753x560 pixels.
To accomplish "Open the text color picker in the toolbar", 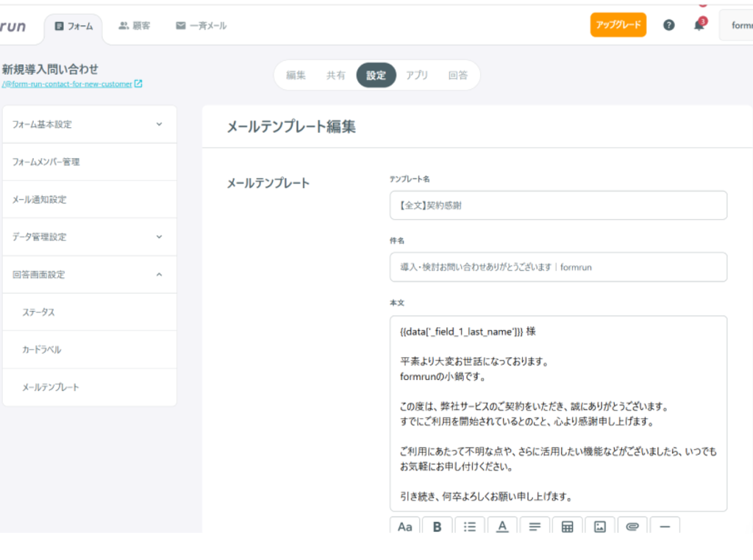I will 502,526.
